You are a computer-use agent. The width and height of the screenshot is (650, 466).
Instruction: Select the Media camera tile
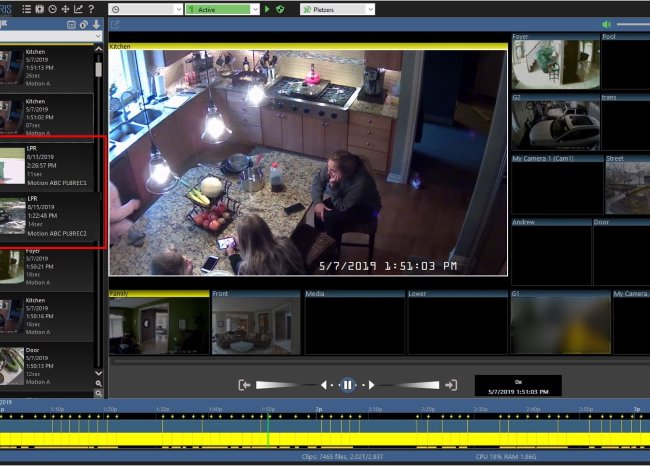355,323
